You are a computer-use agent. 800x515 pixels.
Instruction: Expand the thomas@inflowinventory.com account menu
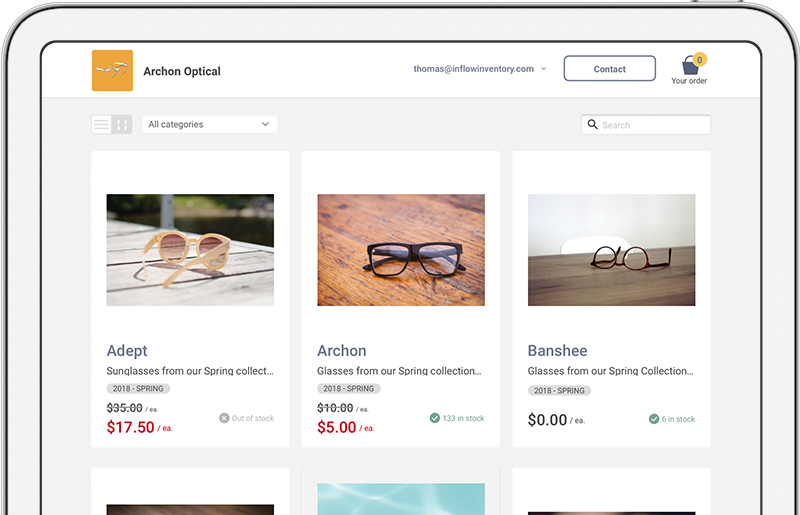click(x=480, y=69)
